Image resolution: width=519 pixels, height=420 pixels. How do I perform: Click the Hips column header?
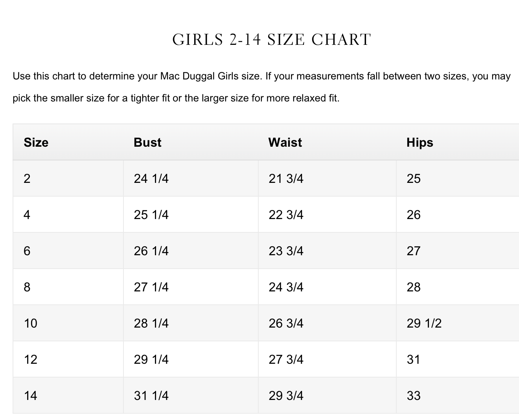(420, 142)
